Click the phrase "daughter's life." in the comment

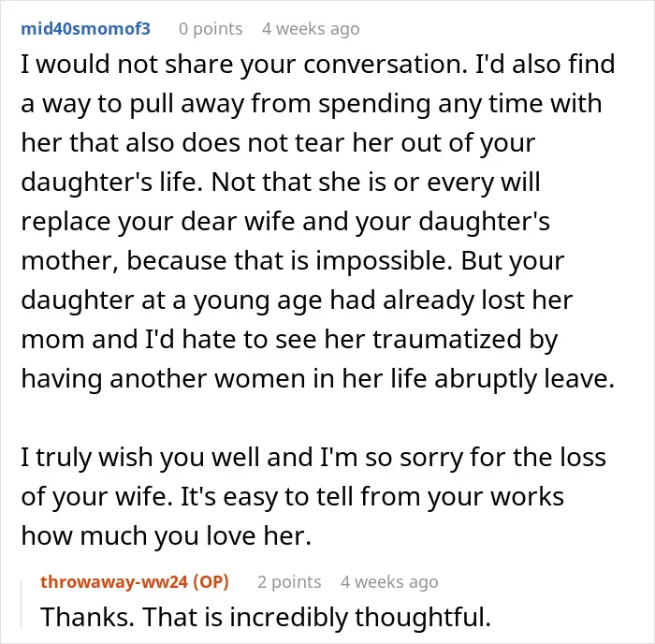coord(112,183)
